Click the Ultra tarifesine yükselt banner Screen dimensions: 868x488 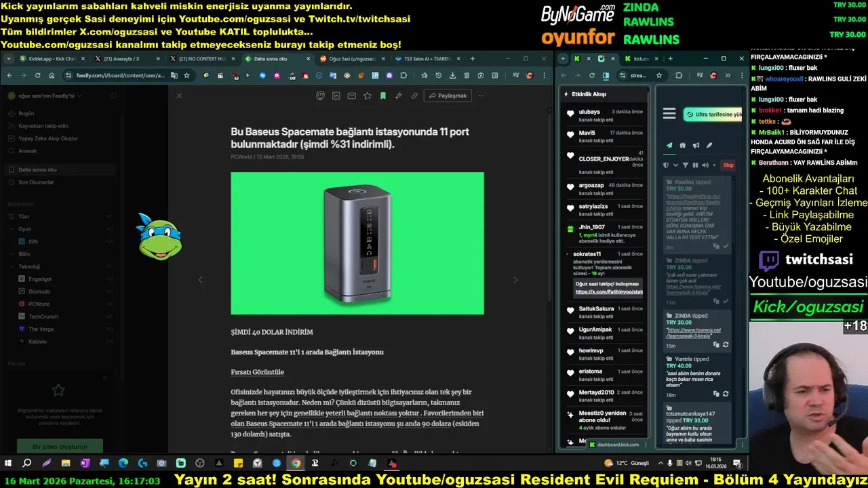(713, 115)
